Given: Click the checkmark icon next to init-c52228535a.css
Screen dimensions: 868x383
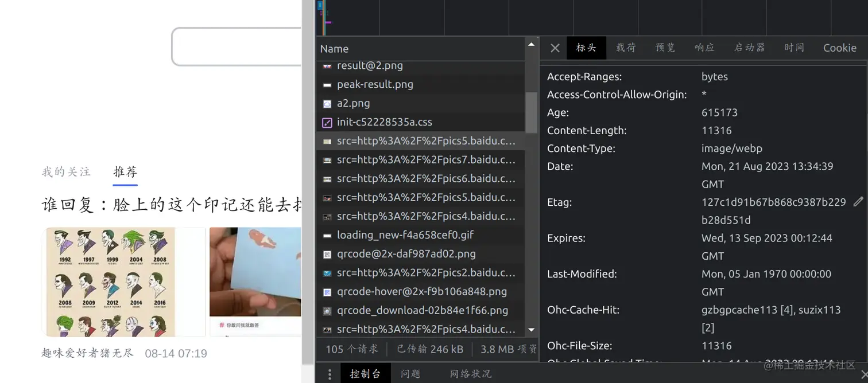Looking at the screenshot, I should point(327,122).
